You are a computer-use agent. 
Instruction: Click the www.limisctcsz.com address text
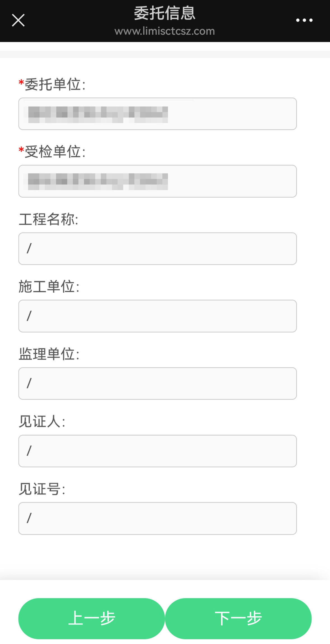[165, 31]
